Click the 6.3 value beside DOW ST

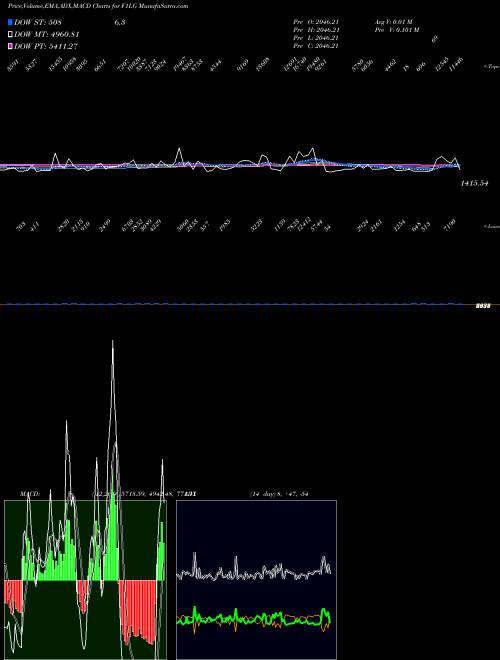[120, 22]
